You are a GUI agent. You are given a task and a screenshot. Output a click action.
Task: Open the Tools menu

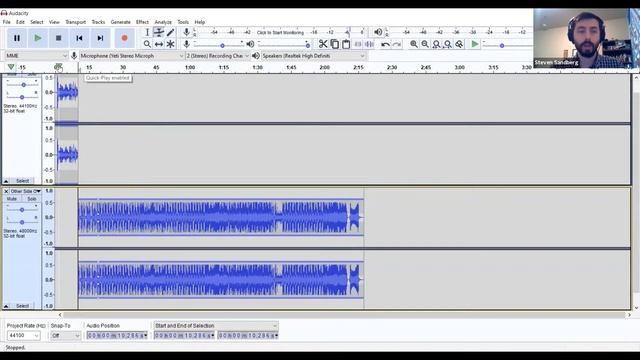[183, 22]
